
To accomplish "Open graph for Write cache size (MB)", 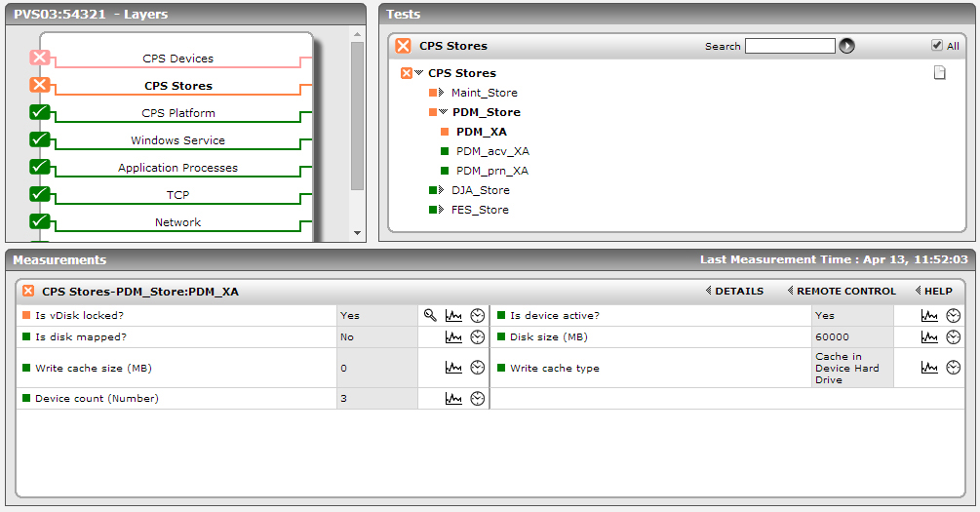I will (453, 368).
